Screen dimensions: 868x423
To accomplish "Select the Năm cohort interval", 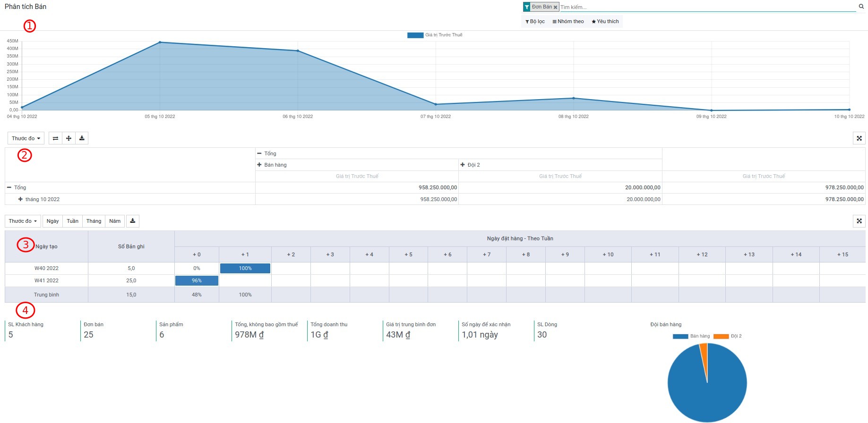I will (115, 221).
